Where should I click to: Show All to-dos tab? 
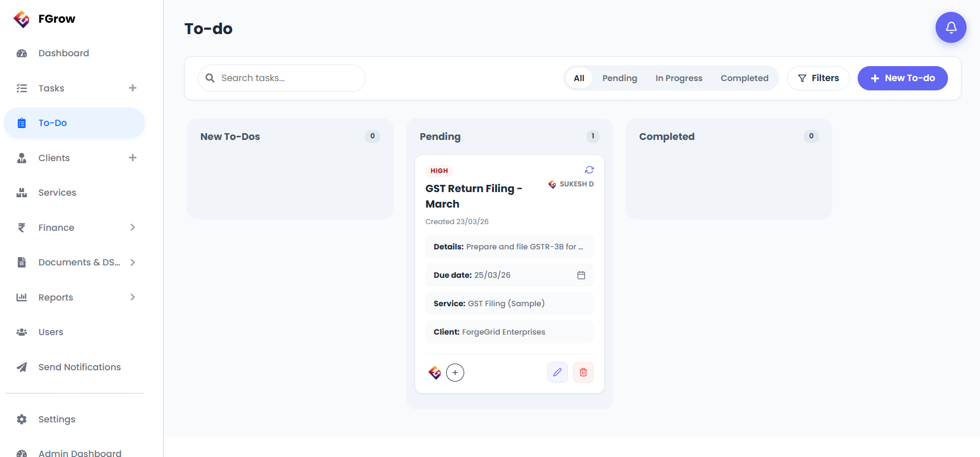pos(579,78)
